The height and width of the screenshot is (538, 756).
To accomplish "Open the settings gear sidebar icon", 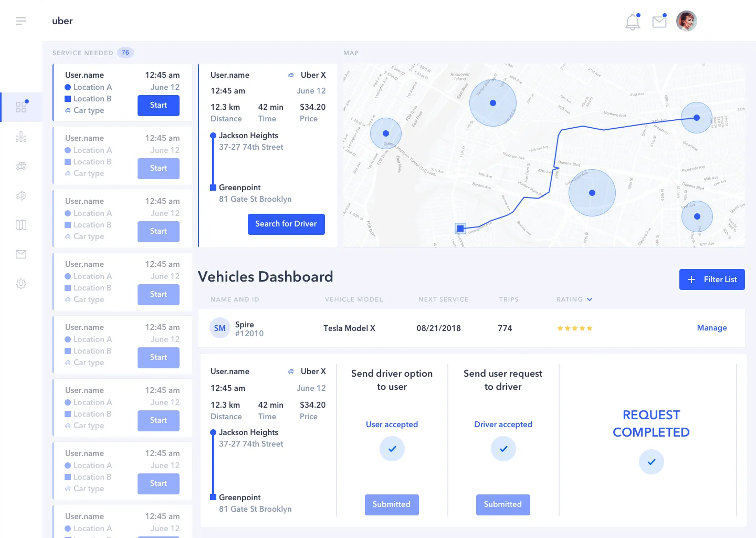I will tap(21, 284).
